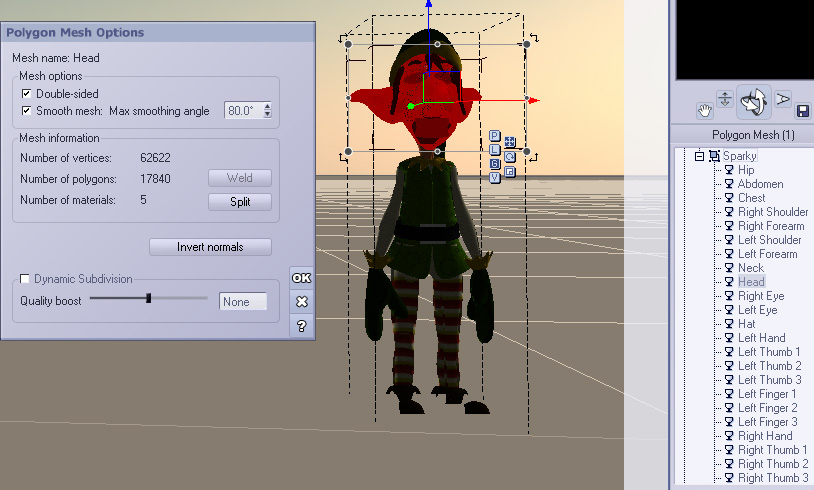Enable the Dynamic Subdivision checkbox
Image resolution: width=814 pixels, height=490 pixels.
(24, 279)
